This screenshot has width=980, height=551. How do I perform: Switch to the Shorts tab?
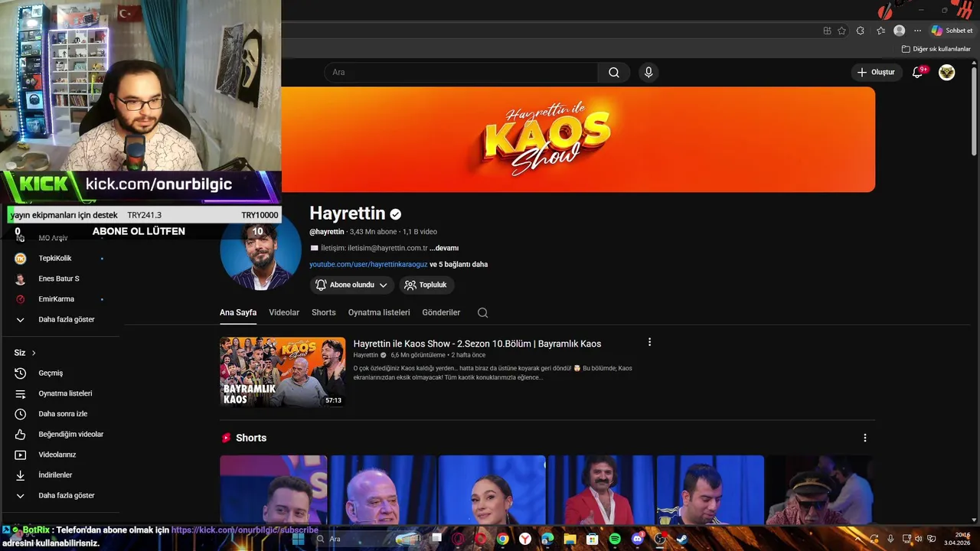[324, 312]
